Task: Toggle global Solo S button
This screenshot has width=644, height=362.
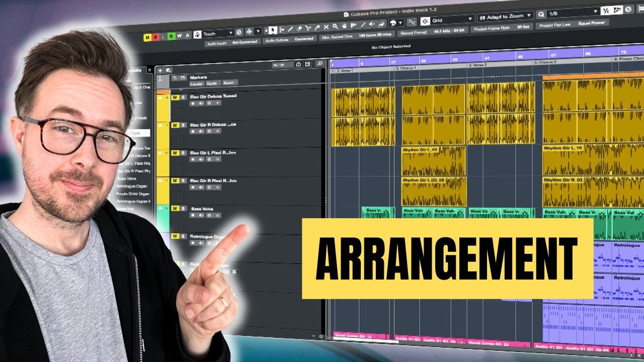Action: tap(155, 37)
